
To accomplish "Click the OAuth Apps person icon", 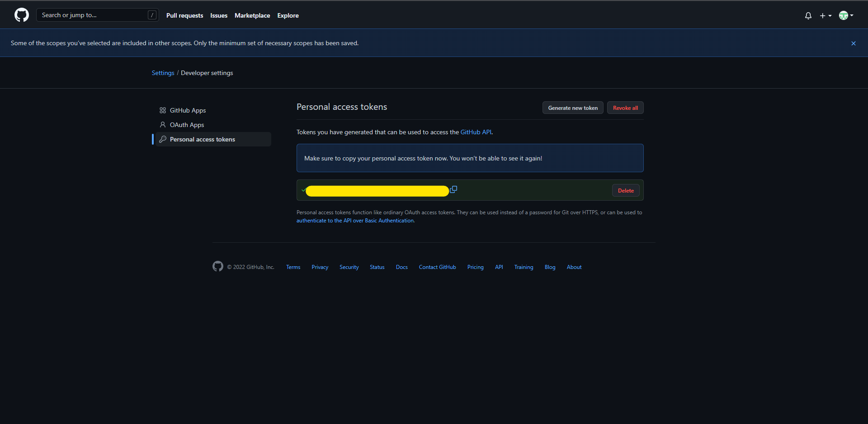I will 163,125.
